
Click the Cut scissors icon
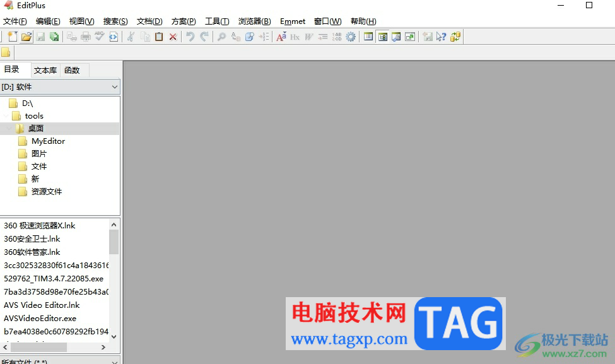point(131,37)
